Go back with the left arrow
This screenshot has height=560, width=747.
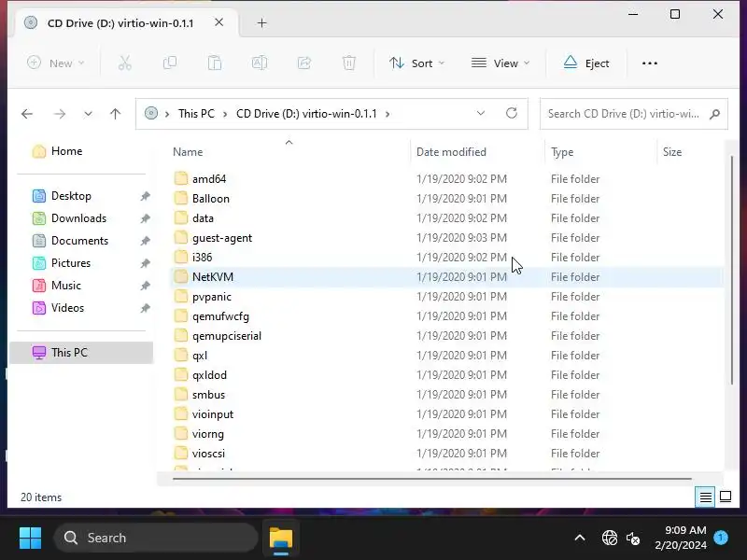coord(27,114)
